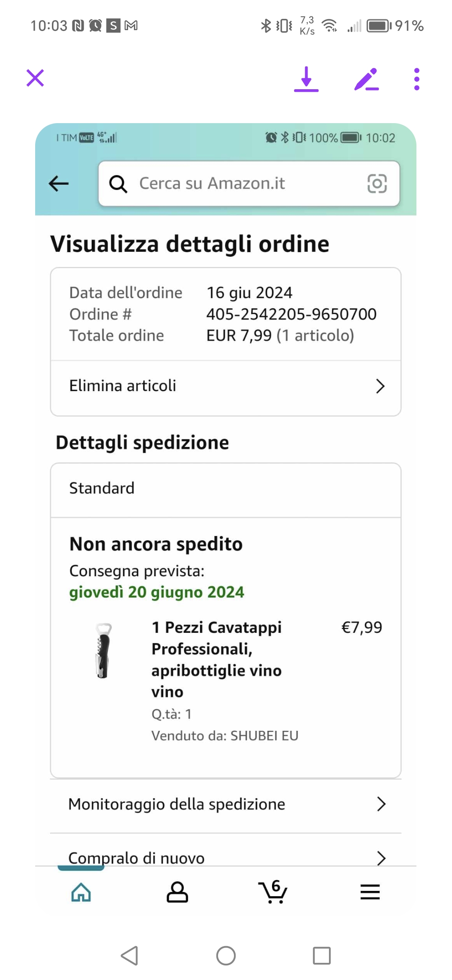Image resolution: width=452 pixels, height=980 pixels.
Task: Tap the back arrow in Amazon header
Action: point(59,183)
